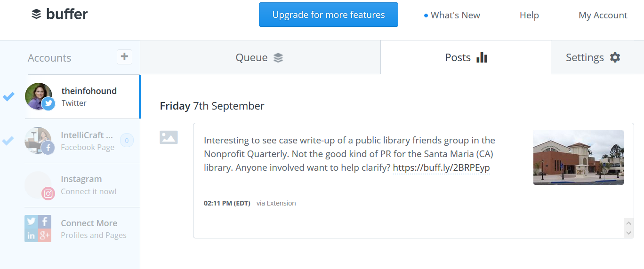
Task: Click the bar chart icon on Posts tab
Action: click(482, 57)
